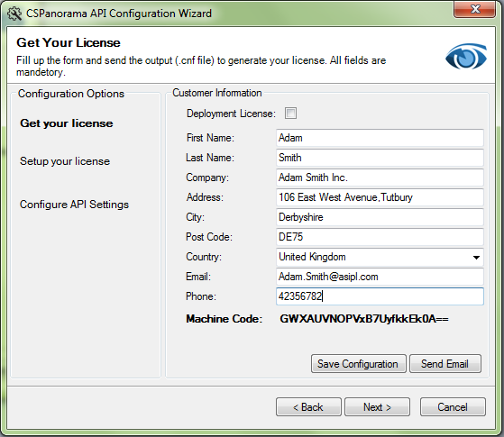
Task: Return with the Back button
Action: click(308, 407)
